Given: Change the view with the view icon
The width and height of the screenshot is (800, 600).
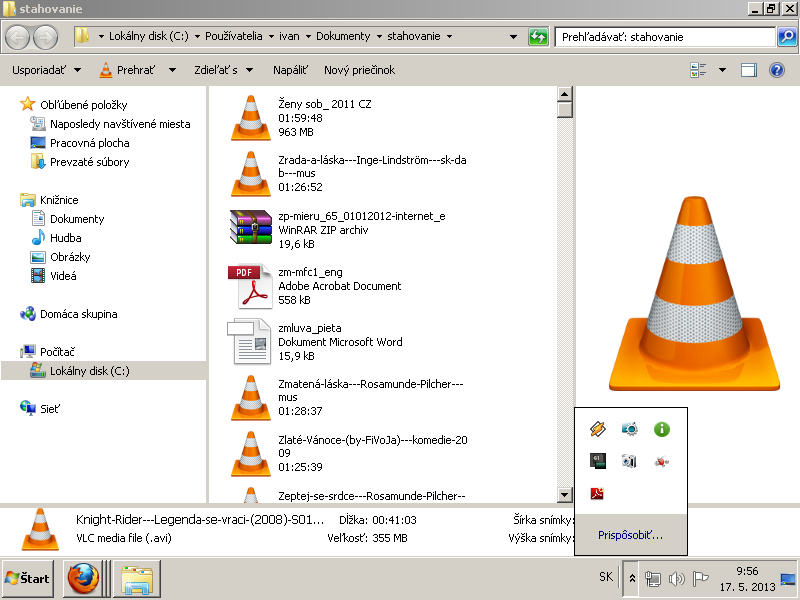Looking at the screenshot, I should click(698, 70).
